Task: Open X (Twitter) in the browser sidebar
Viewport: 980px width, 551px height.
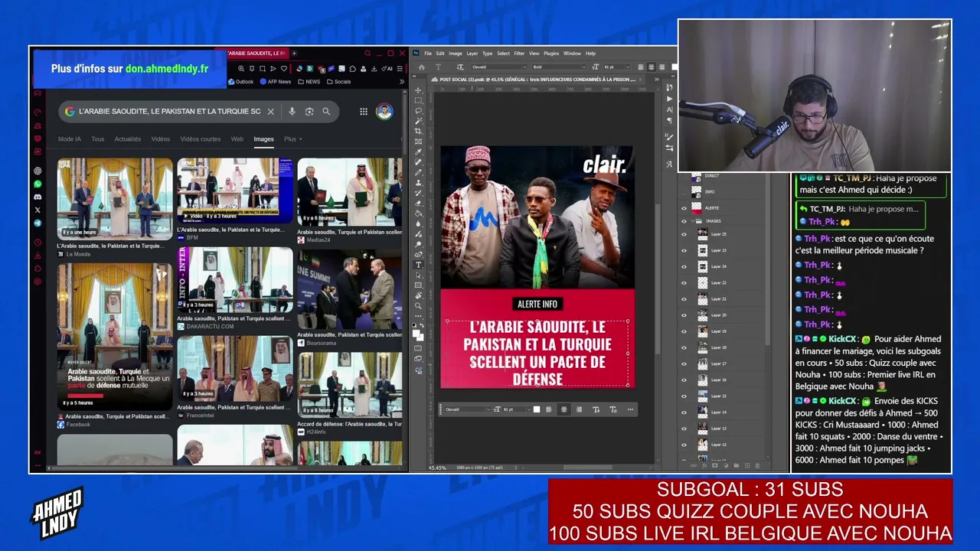Action: pyautogui.click(x=38, y=210)
